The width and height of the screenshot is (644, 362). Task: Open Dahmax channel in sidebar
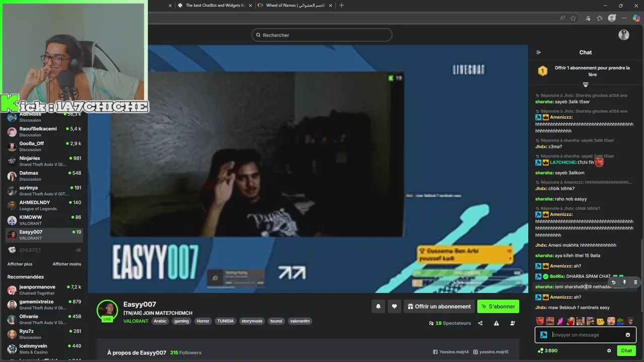(44, 176)
